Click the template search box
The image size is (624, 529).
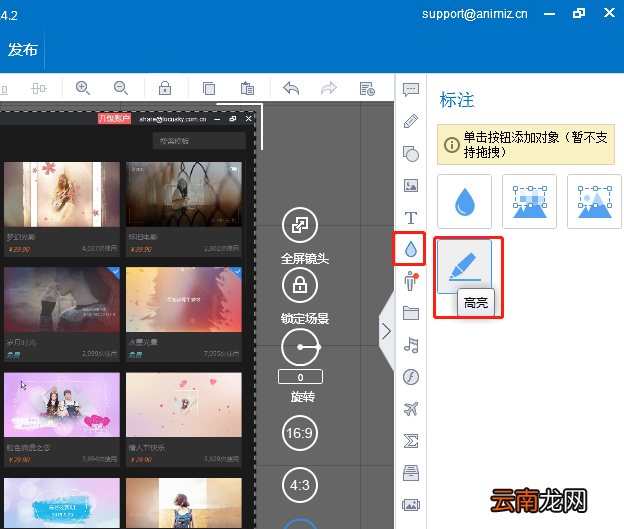pyautogui.click(x=199, y=141)
